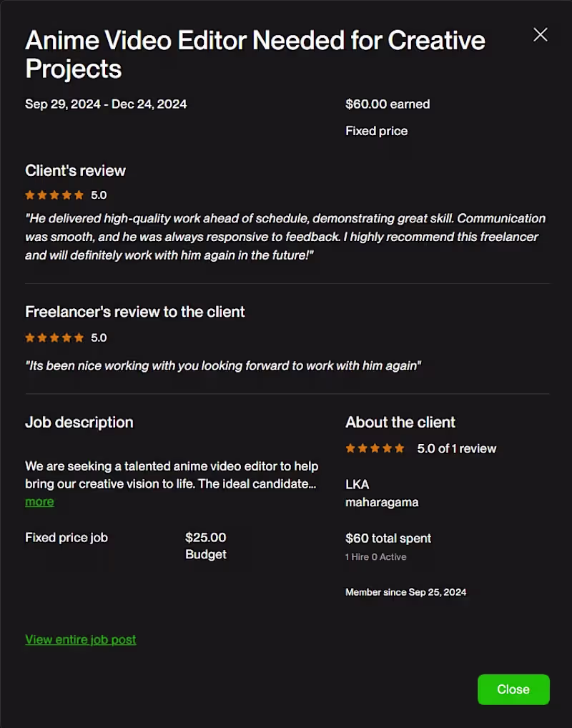
Task: Expand job description with the more link
Action: click(x=39, y=501)
